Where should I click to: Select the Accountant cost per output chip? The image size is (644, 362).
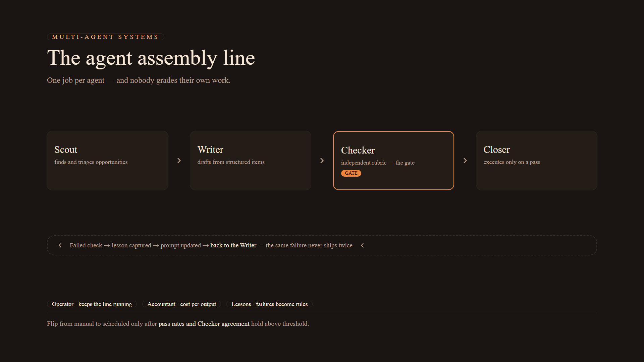point(181,304)
